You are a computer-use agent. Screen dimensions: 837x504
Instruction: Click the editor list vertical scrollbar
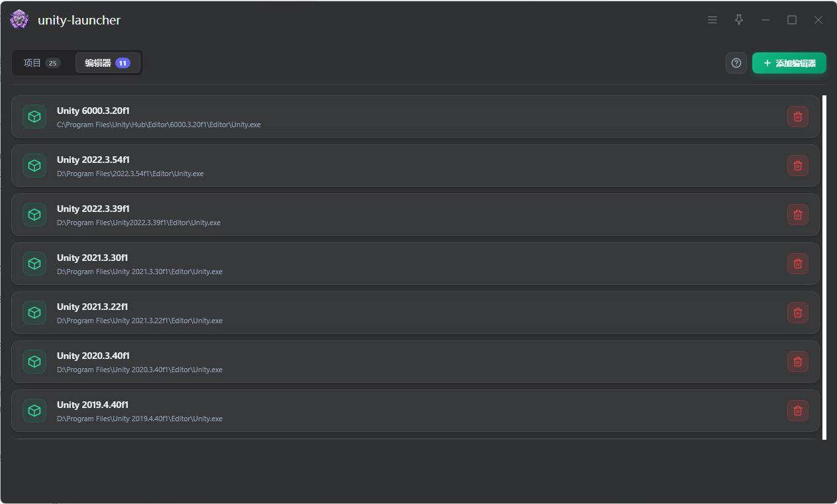(824, 267)
